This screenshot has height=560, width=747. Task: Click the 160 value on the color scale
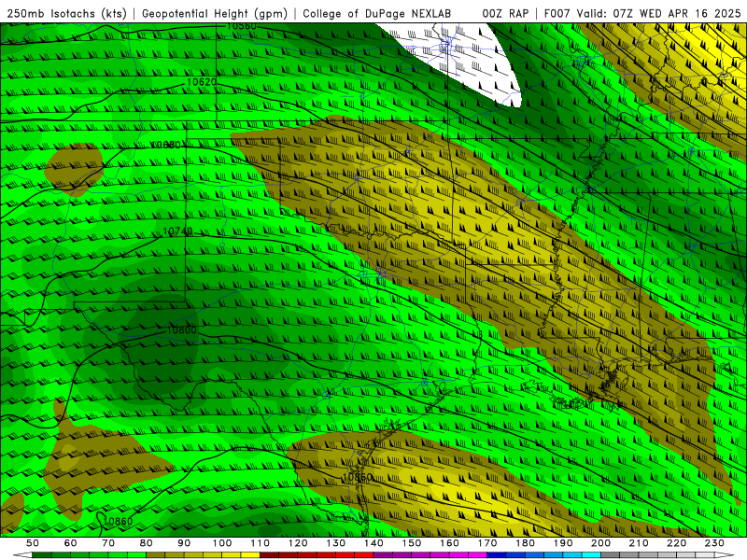[x=449, y=543]
